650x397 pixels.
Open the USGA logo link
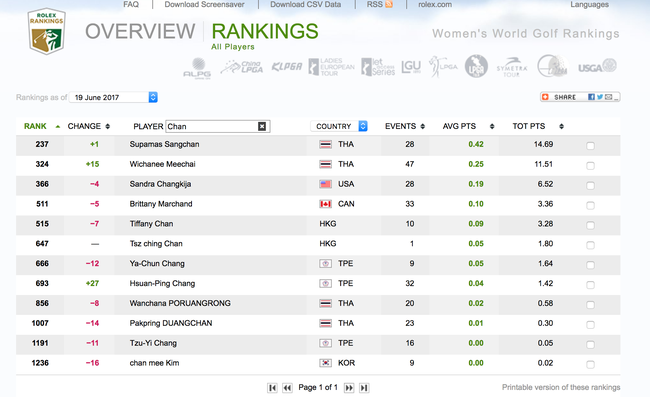597,66
